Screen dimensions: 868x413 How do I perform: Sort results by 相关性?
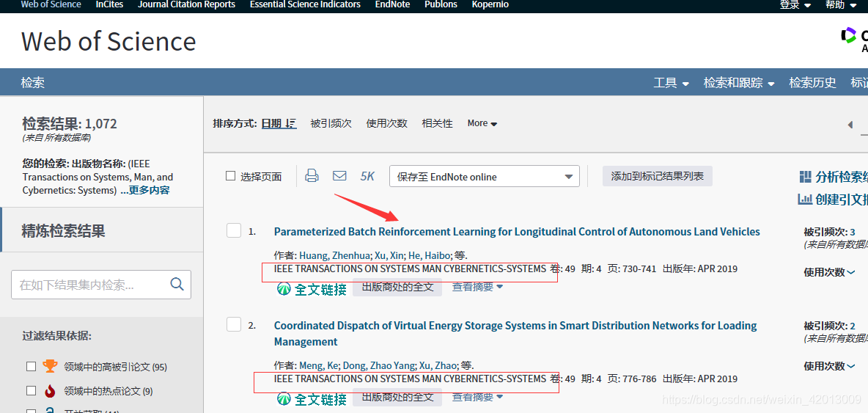point(438,123)
